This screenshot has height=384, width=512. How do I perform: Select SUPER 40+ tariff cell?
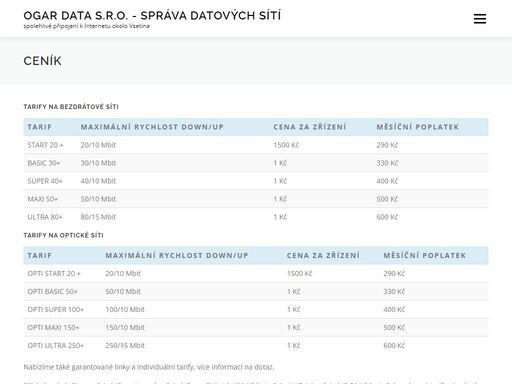[45, 181]
